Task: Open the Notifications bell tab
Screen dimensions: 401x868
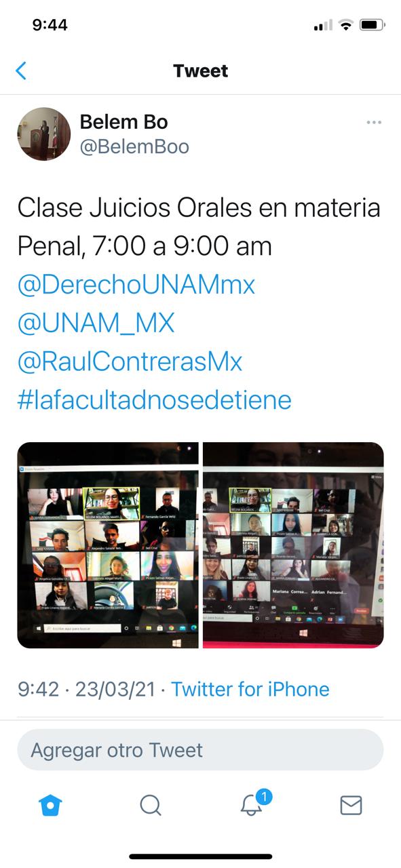Action: tap(251, 806)
